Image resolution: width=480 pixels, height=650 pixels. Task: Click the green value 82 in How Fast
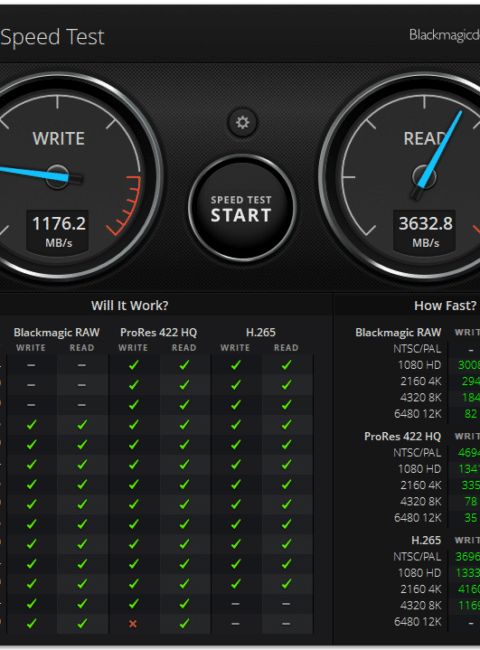(470, 414)
